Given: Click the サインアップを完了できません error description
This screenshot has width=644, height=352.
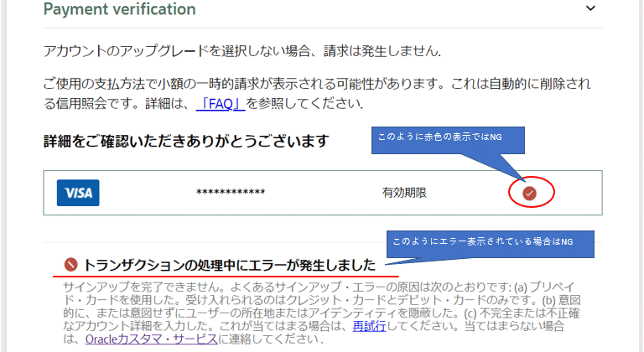Looking at the screenshot, I should 322,313.
